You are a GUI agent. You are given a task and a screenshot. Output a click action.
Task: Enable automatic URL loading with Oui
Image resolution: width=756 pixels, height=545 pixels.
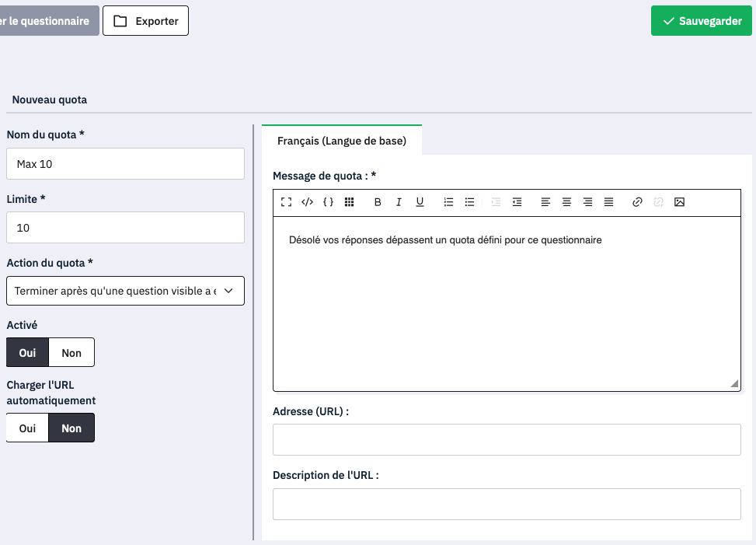[x=28, y=428]
